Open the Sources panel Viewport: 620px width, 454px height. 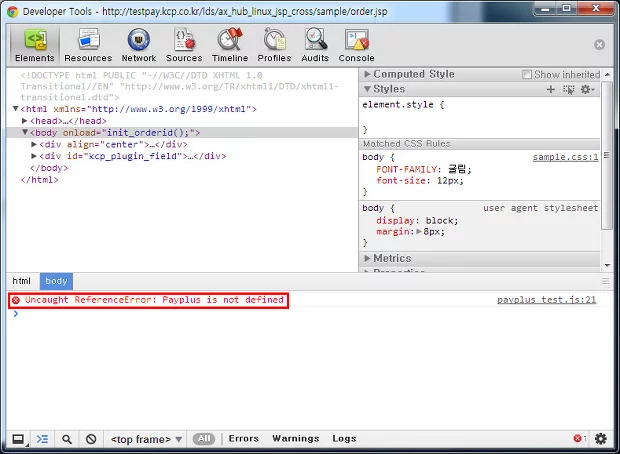pyautogui.click(x=184, y=44)
